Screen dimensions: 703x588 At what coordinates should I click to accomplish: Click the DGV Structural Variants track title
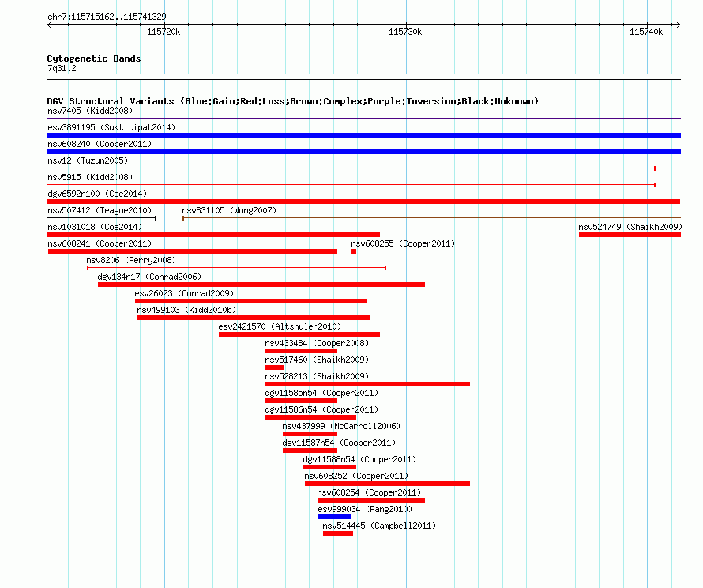pyautogui.click(x=293, y=101)
